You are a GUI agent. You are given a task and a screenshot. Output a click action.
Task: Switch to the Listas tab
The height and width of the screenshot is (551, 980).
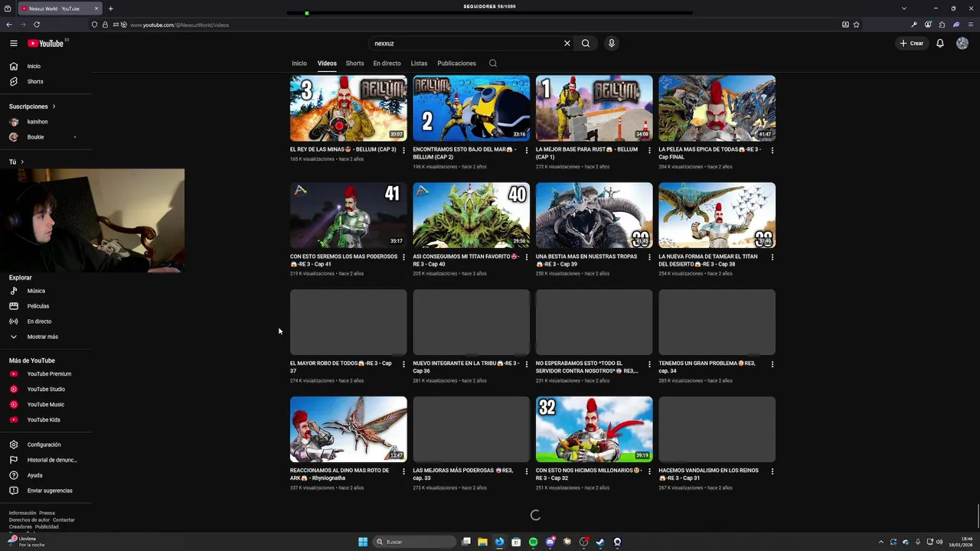(419, 64)
